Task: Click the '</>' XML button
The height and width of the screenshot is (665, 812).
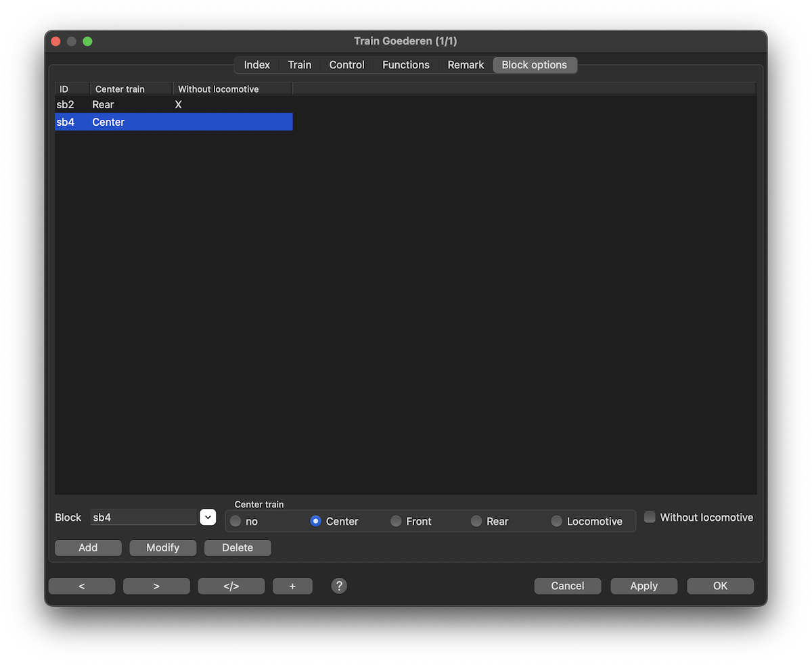Action: click(231, 586)
